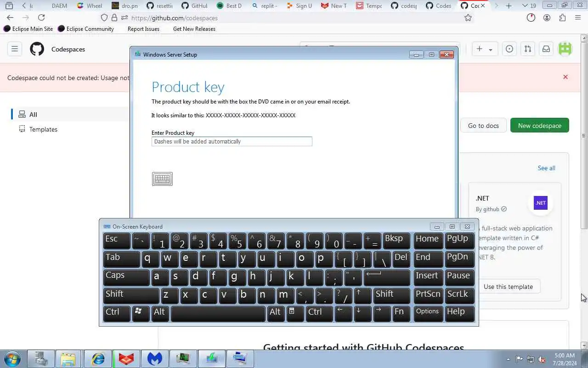Click the up arrow key on keyboard
Screen dimensions: 588x368
tap(362, 296)
